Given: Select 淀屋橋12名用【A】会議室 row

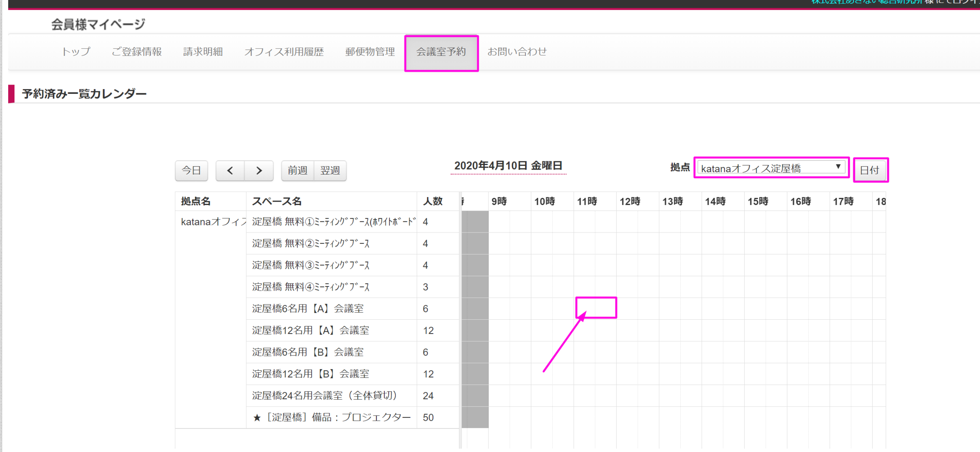Looking at the screenshot, I should click(311, 330).
